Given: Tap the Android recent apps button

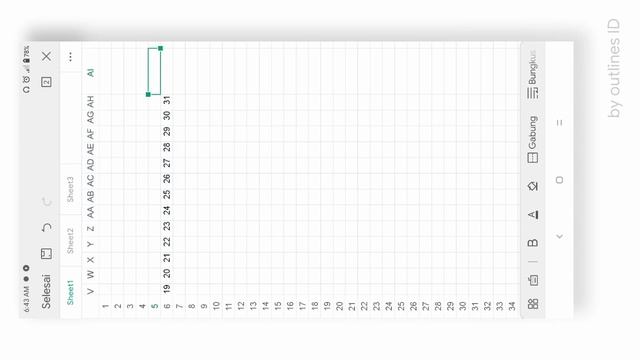Looking at the screenshot, I should click(560, 122).
